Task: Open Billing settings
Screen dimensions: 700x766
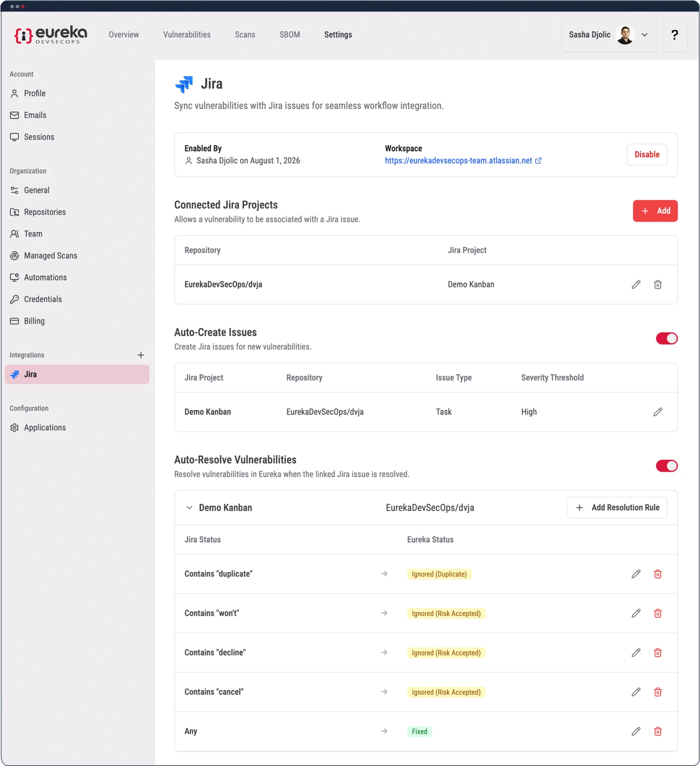Action: click(x=77, y=321)
